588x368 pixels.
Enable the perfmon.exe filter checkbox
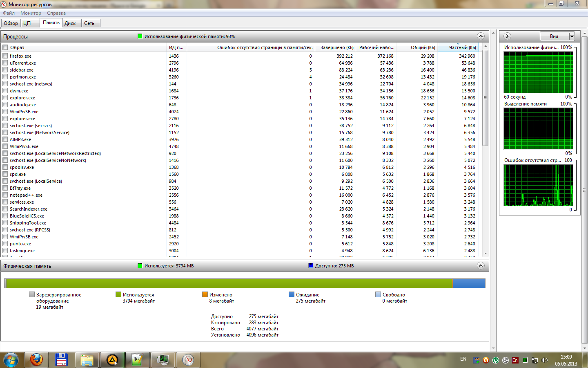pyautogui.click(x=5, y=77)
